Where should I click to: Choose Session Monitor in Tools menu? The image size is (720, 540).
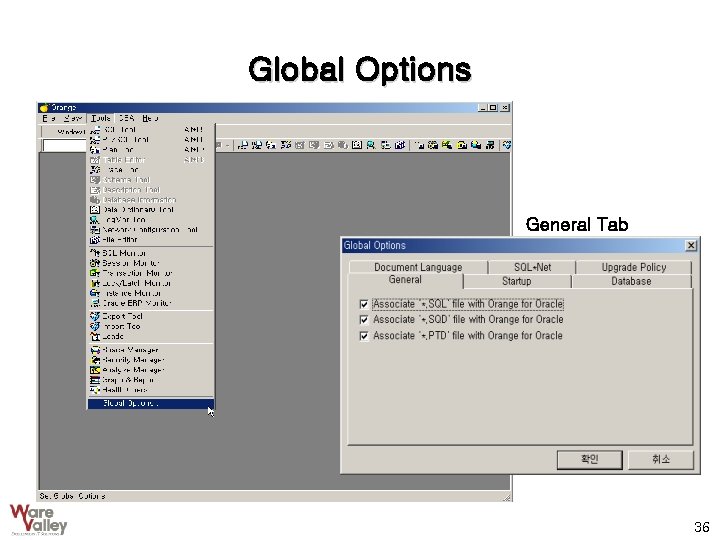click(151, 263)
